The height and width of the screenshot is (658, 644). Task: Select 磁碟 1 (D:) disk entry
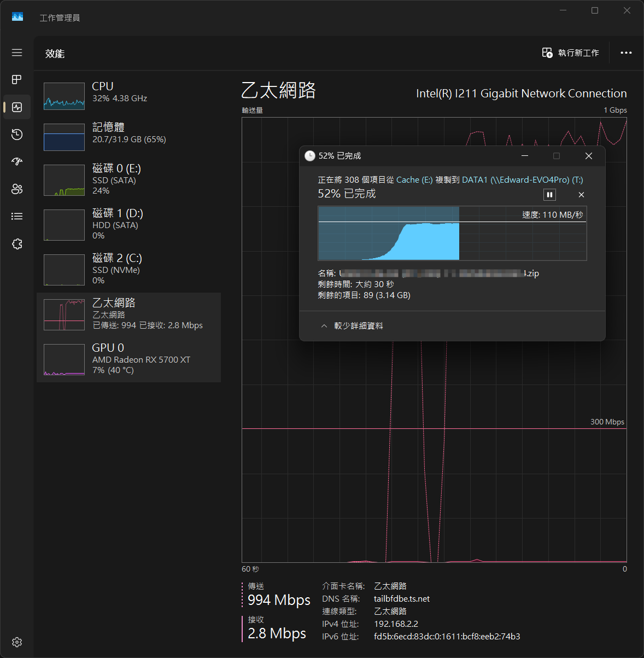pyautogui.click(x=128, y=225)
